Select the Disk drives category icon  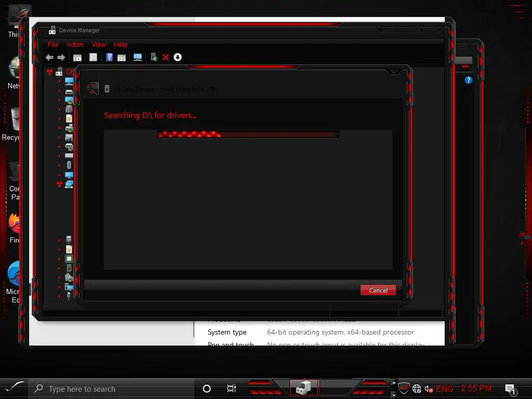coord(69,91)
